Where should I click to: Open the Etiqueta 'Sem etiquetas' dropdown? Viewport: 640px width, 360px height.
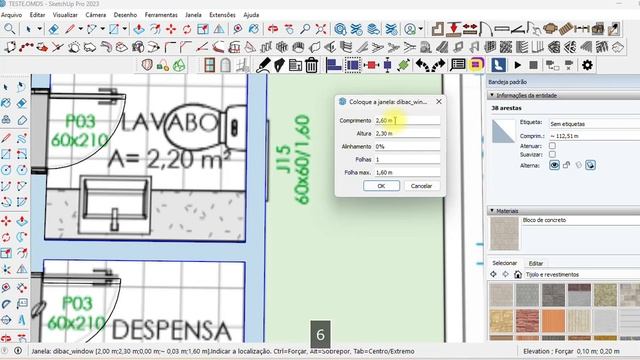coord(594,123)
